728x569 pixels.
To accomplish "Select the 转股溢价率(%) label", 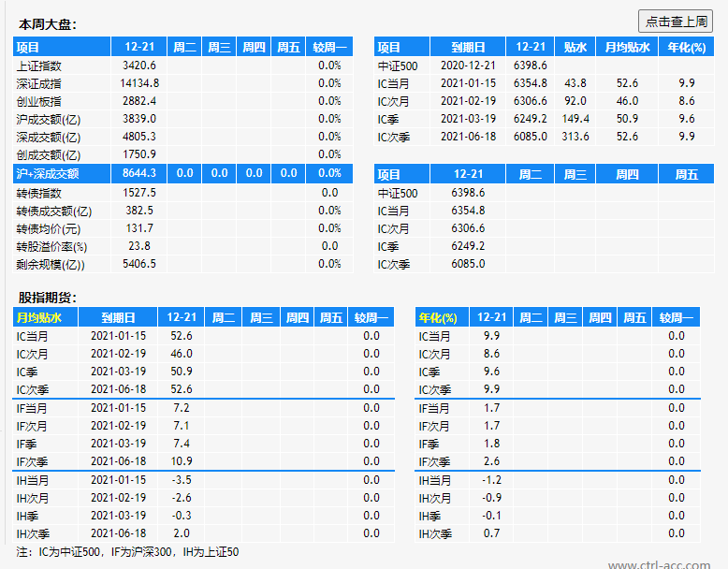I will (51, 247).
